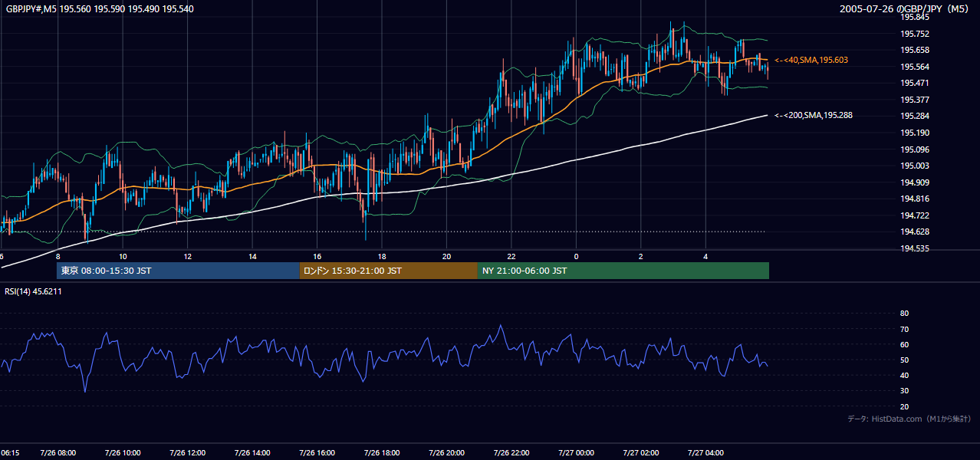Click the 2005-07-26 のGBPJPY (M5) heading
This screenshot has width=980, height=460.
905,8
